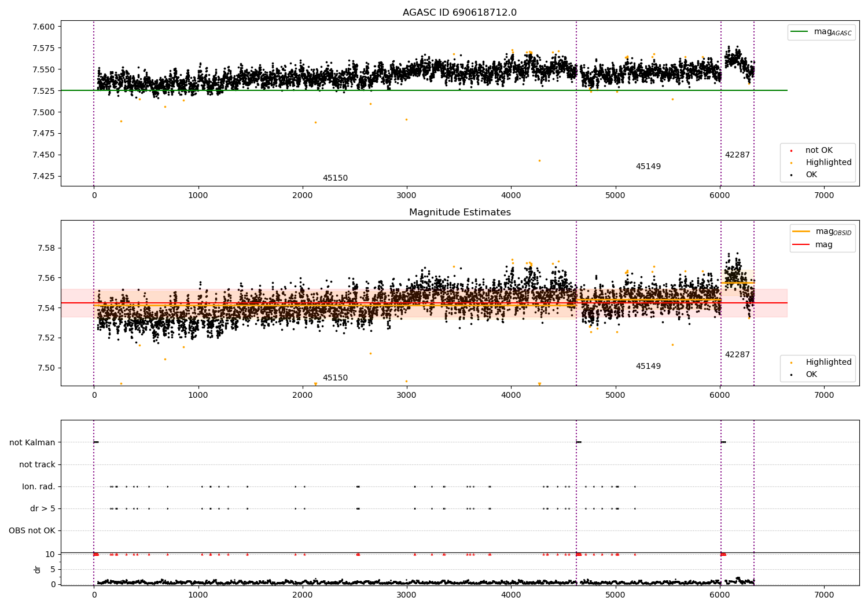Viewport: 868px width, 608px height.
Task: Click 'Highlighted' in the top plot legend
Action: pos(829,163)
